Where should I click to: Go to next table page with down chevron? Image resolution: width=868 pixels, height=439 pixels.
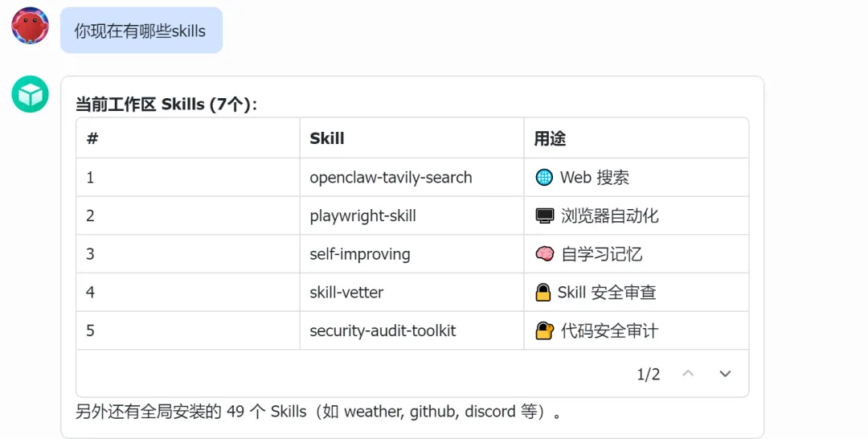click(725, 374)
